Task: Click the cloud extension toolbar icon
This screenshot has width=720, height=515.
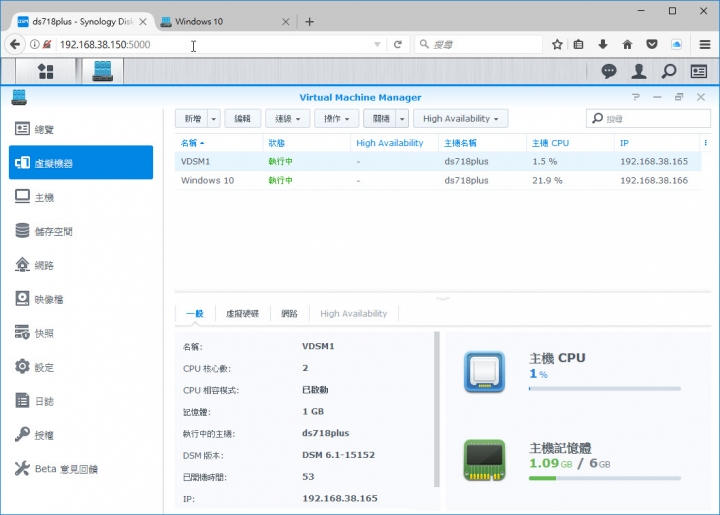Action: (x=676, y=45)
